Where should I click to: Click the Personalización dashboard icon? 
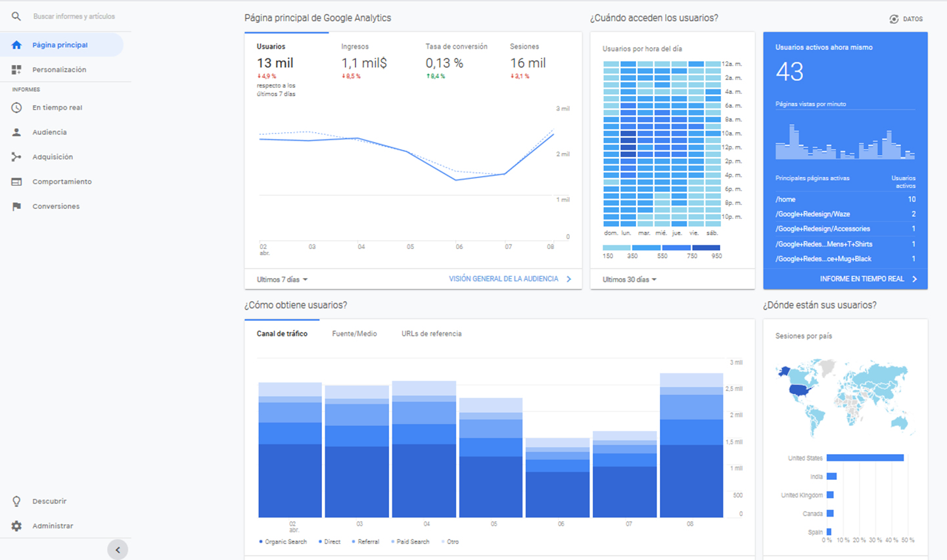[16, 70]
